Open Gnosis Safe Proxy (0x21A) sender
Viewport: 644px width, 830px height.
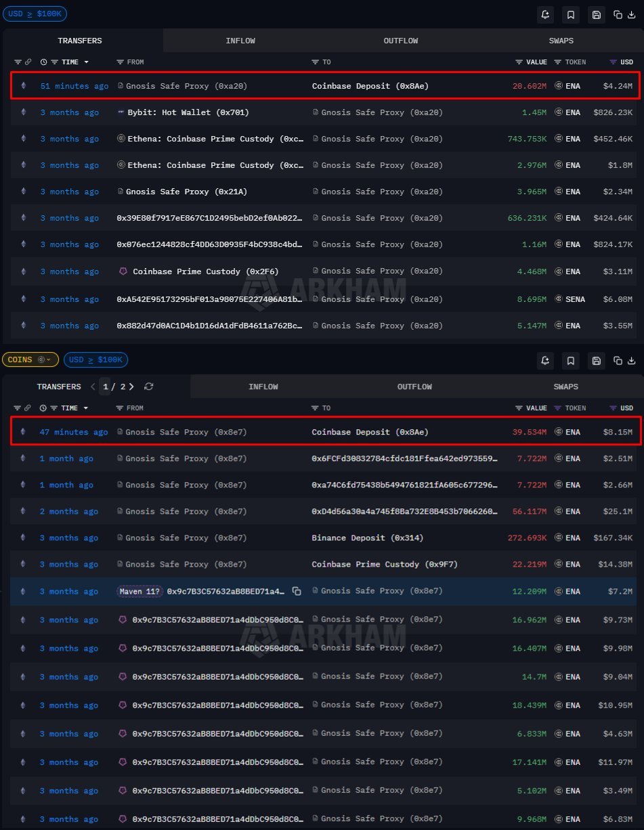(186, 192)
